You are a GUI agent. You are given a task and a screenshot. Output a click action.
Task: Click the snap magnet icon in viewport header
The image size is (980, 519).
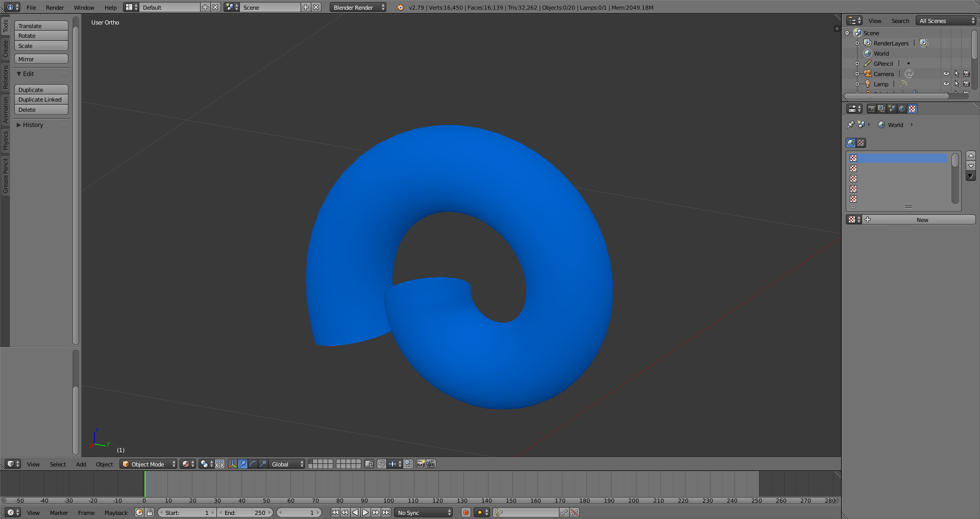[381, 464]
